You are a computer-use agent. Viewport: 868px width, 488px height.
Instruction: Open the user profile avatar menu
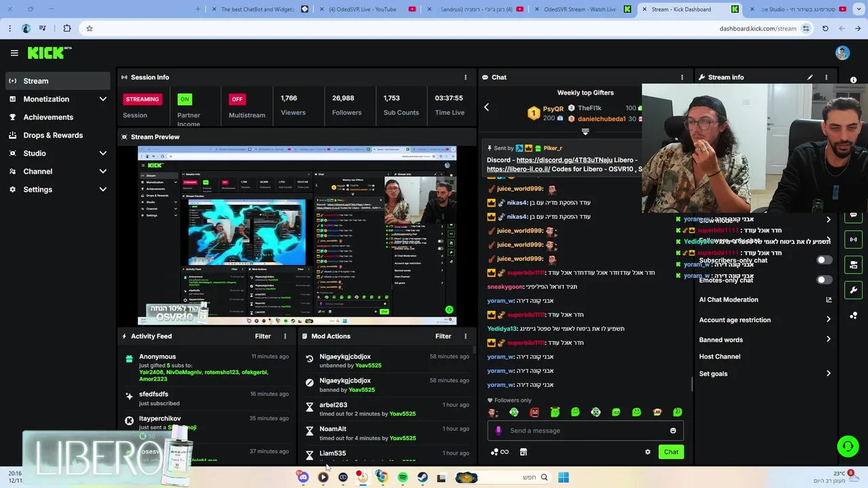[842, 53]
